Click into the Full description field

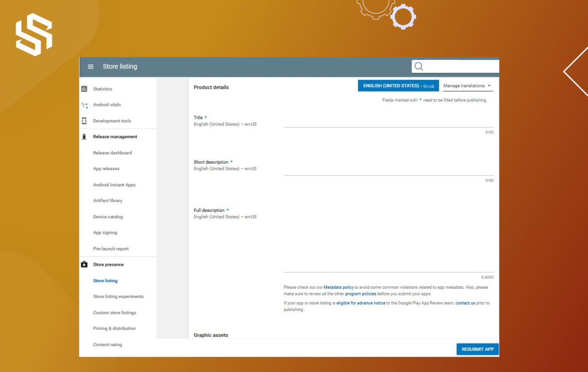[x=388, y=241]
